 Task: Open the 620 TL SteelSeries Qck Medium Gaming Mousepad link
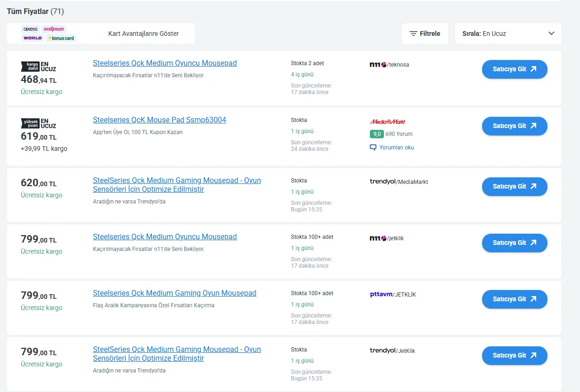(x=177, y=185)
